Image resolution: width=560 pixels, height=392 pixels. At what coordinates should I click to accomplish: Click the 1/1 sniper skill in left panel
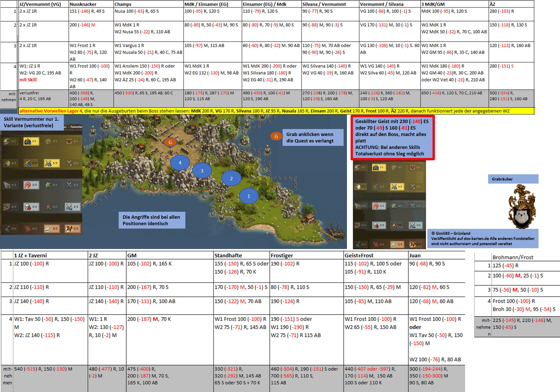tap(31, 141)
